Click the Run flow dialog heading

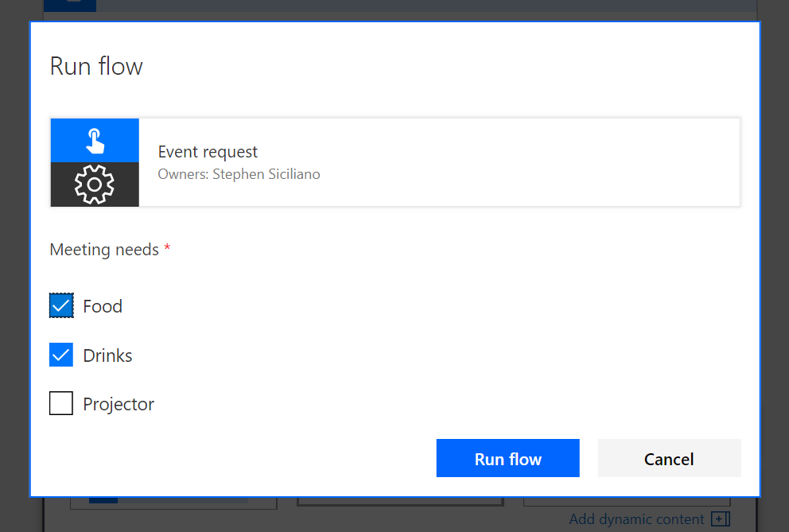coord(96,66)
